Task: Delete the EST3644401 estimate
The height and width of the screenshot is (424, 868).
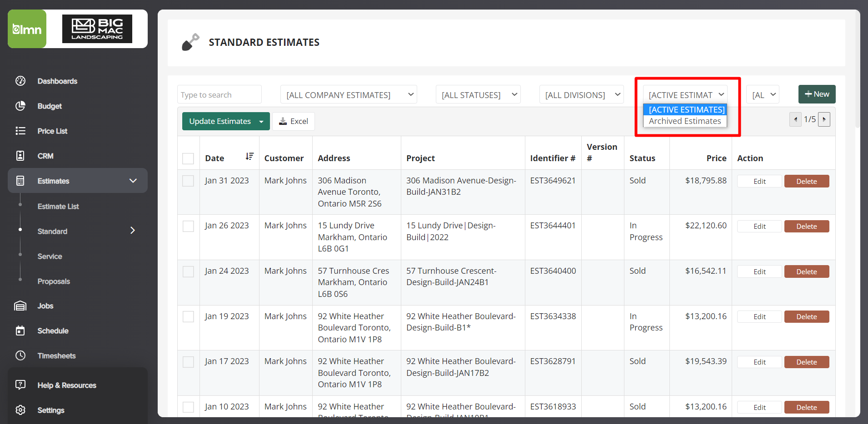Action: (807, 226)
